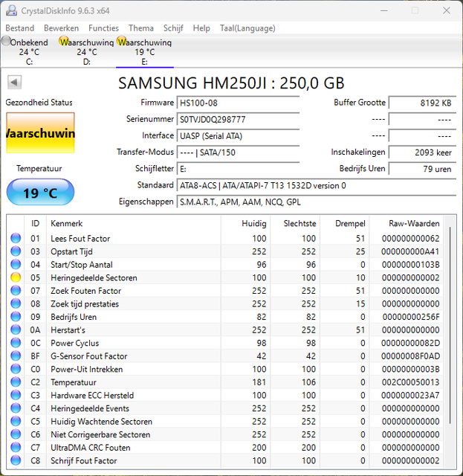The image size is (463, 476).
Task: Open the Help menu
Action: pyautogui.click(x=201, y=28)
